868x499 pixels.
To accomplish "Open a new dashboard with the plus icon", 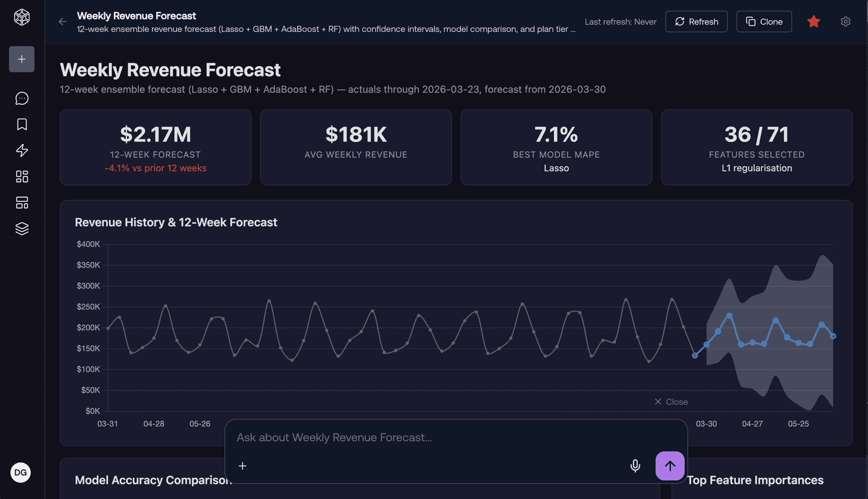I will (x=22, y=59).
